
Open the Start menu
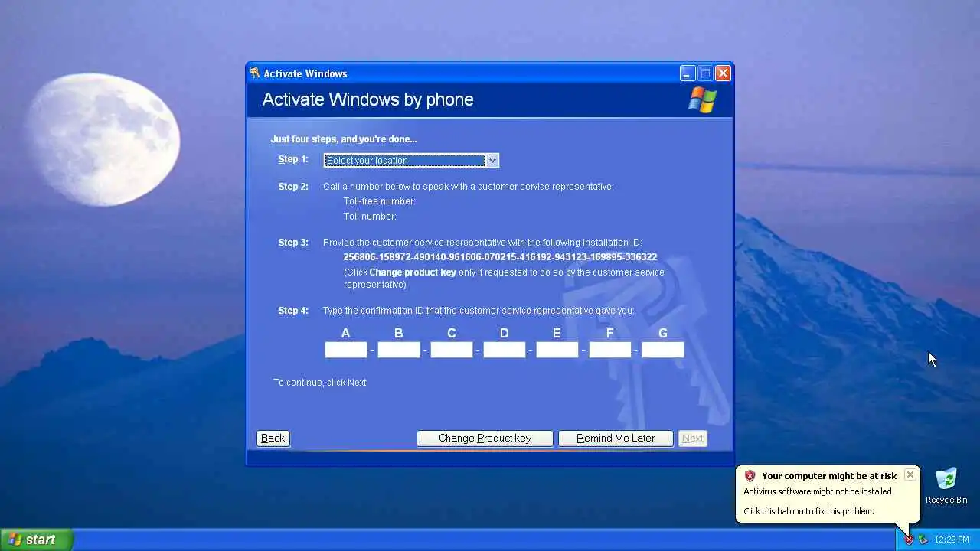tap(37, 540)
